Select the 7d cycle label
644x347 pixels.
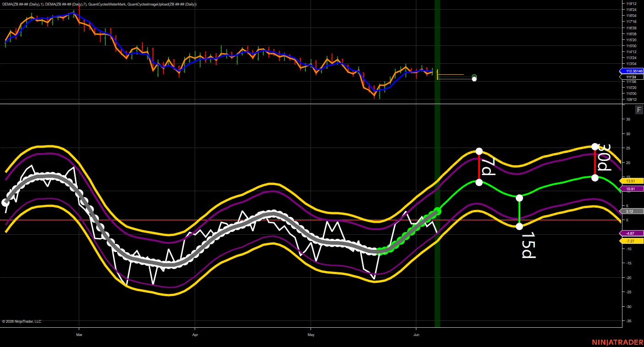488,166
